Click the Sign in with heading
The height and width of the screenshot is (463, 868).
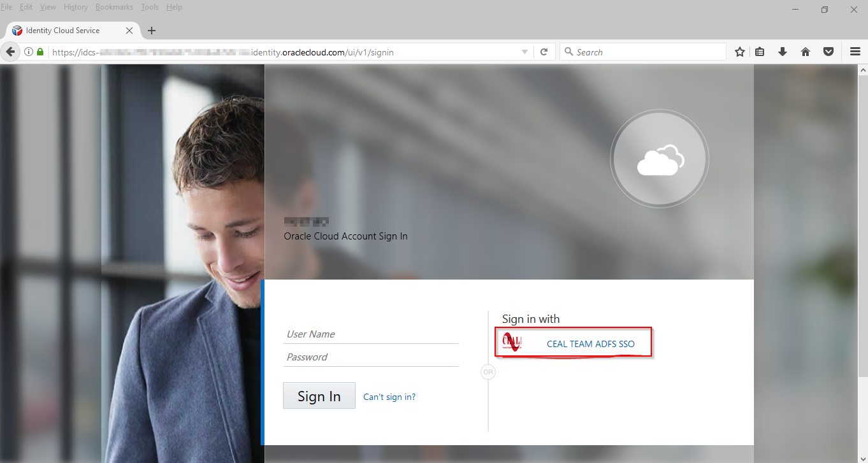tap(531, 319)
